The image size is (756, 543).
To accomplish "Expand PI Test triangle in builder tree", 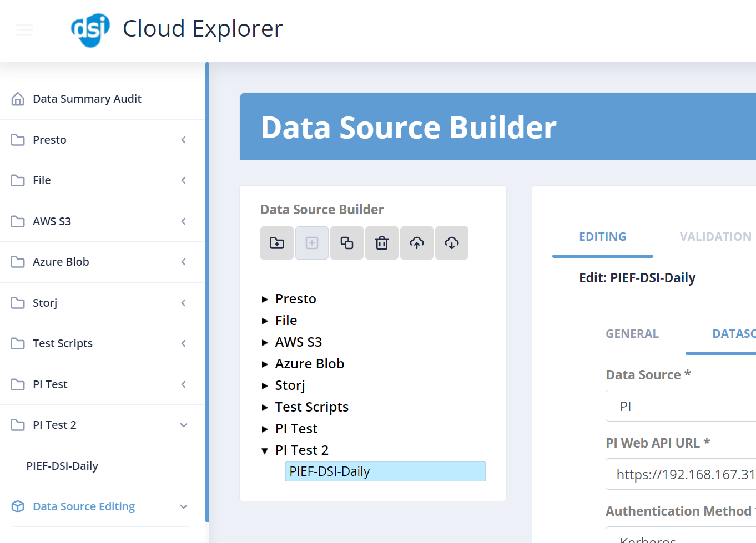I will 265,429.
